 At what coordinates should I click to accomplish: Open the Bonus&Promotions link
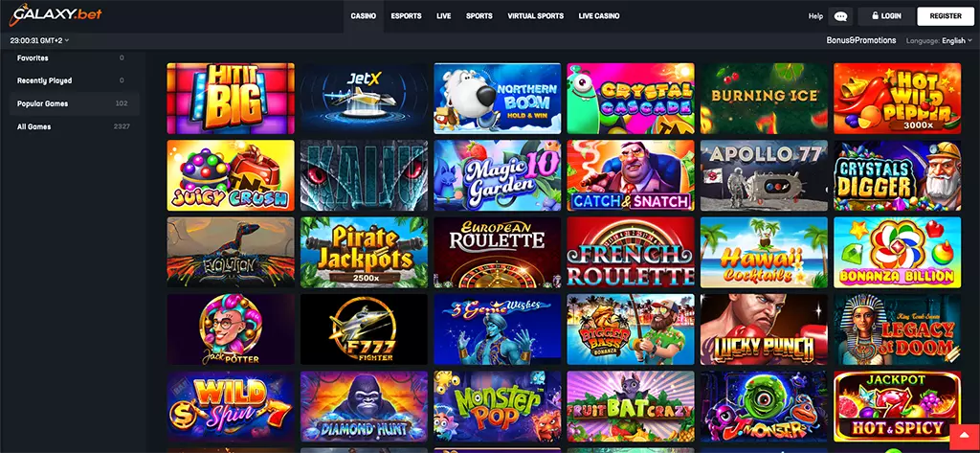coord(861,40)
